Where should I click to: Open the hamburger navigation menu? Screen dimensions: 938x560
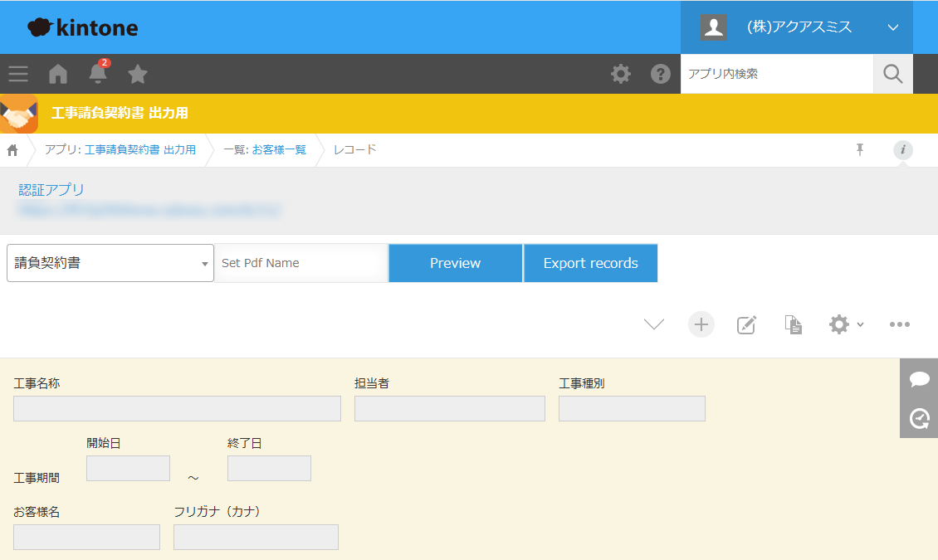18,74
